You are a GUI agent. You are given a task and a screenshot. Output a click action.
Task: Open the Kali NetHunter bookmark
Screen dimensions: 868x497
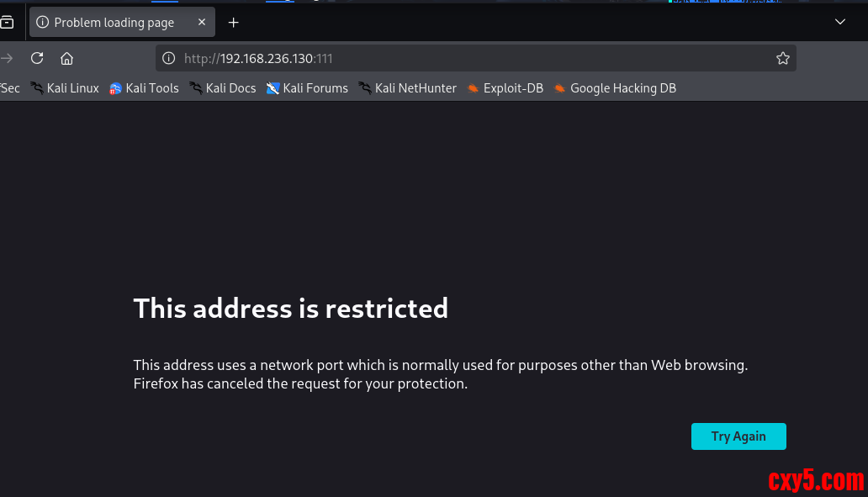coord(407,88)
